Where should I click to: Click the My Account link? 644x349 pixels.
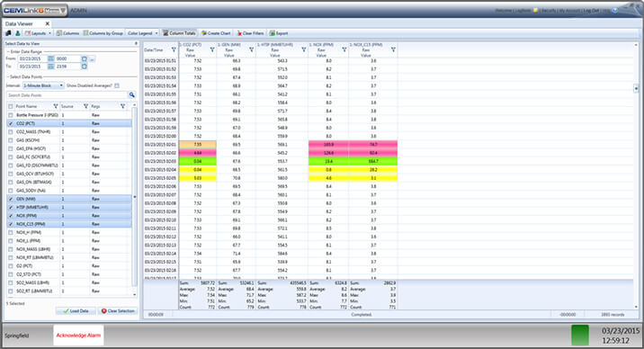pos(569,11)
